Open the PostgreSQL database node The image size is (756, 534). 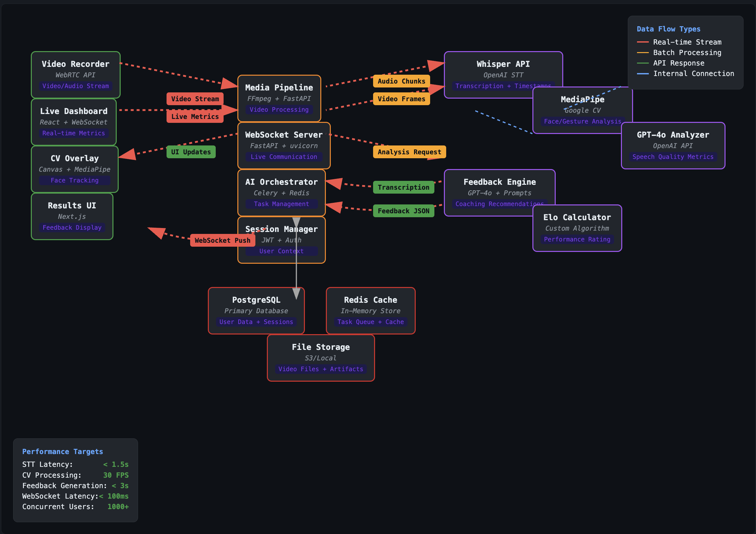(x=256, y=311)
